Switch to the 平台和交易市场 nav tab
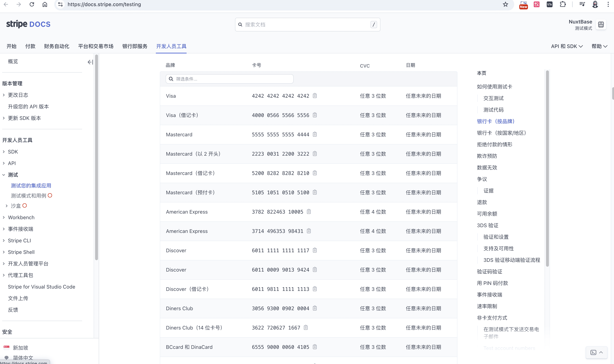This screenshot has width=614, height=364. pyautogui.click(x=96, y=46)
